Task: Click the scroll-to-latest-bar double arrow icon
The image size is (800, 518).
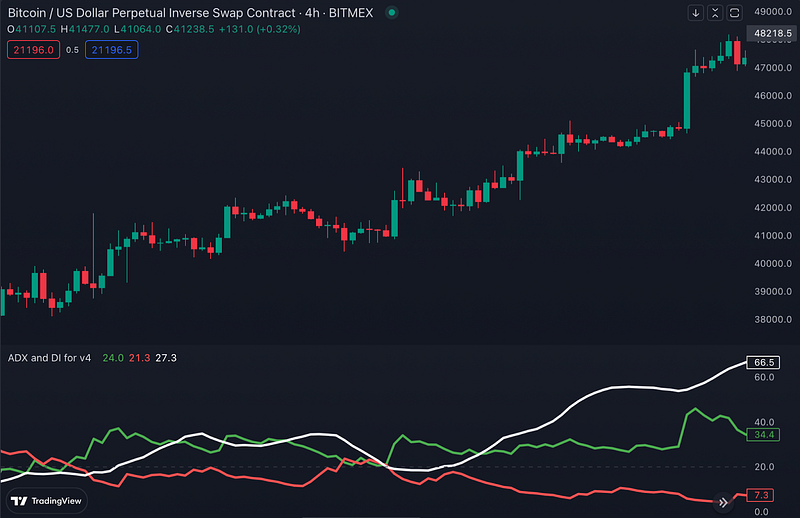Action: [x=723, y=503]
